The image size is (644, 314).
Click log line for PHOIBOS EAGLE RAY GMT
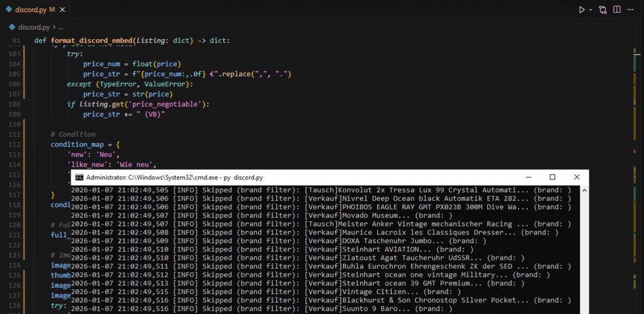pos(321,207)
